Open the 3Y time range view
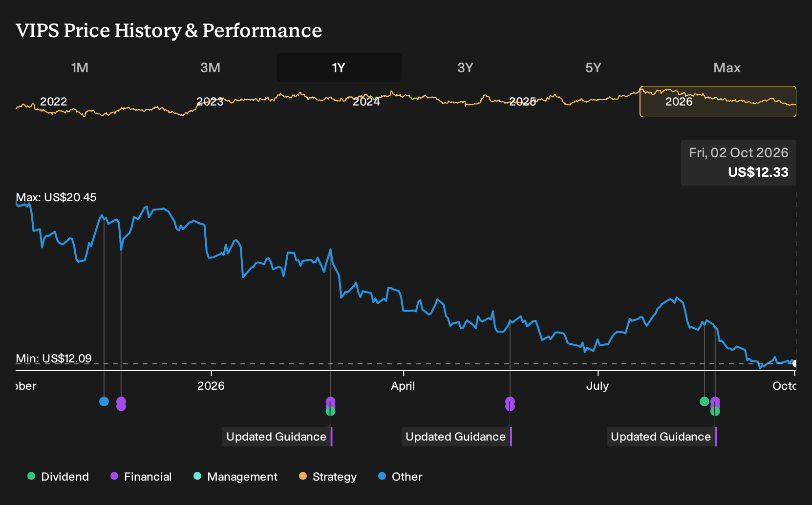812x505 pixels. pos(465,67)
